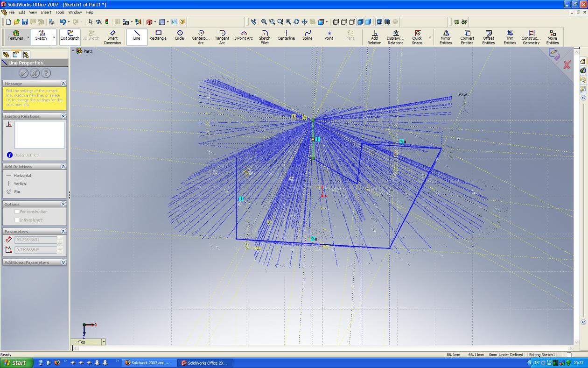Click the line length parameter field

pos(35,240)
